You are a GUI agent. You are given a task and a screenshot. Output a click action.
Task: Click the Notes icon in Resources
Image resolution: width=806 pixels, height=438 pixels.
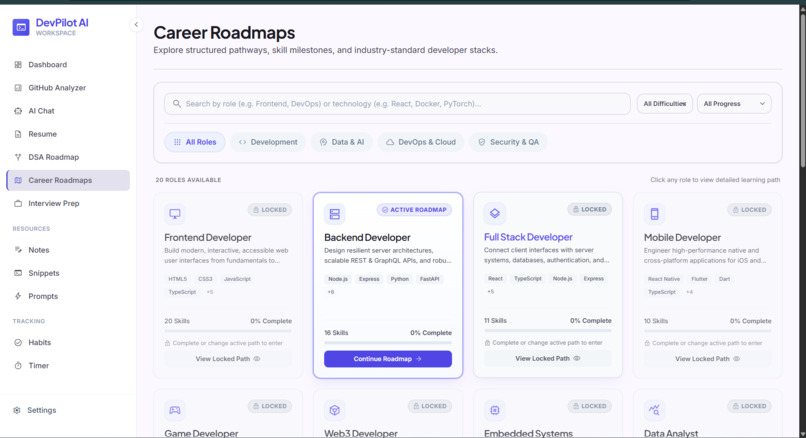pos(18,250)
